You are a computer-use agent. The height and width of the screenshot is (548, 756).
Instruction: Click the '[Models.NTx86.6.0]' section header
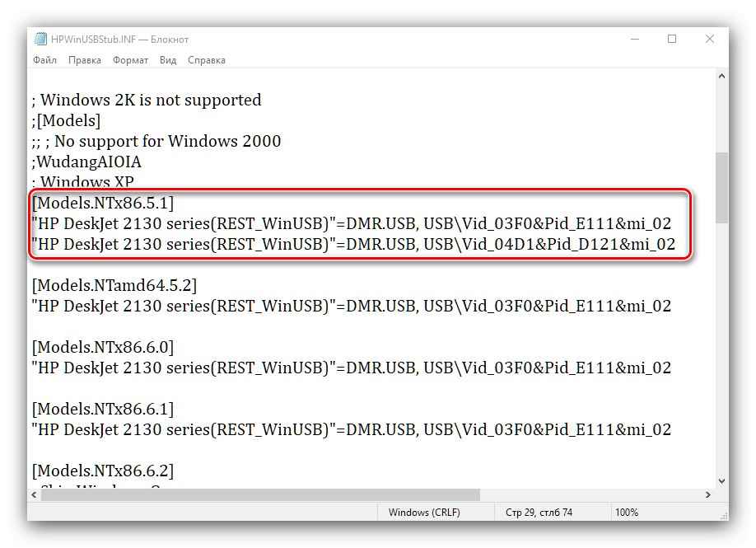click(103, 347)
